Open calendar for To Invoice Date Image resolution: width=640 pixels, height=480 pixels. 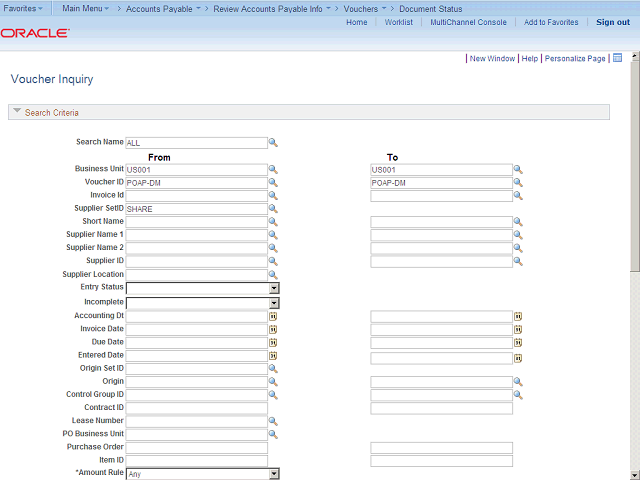pyautogui.click(x=518, y=329)
